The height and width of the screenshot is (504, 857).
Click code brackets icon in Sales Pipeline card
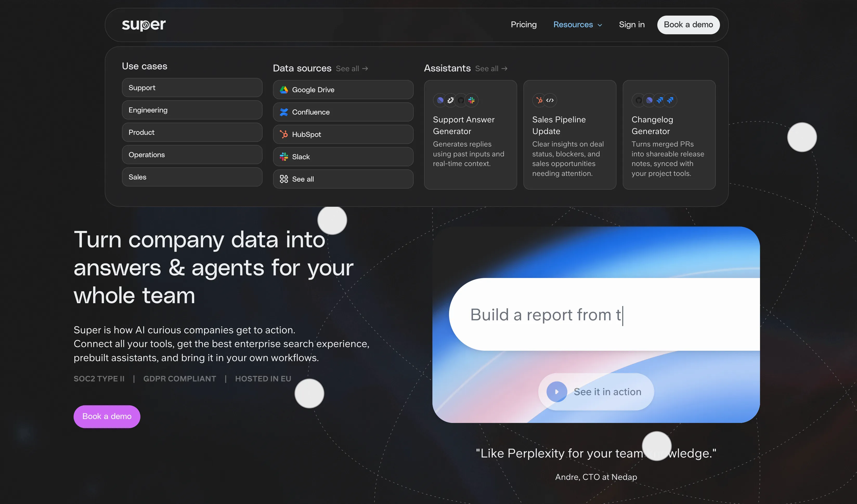[x=550, y=100]
